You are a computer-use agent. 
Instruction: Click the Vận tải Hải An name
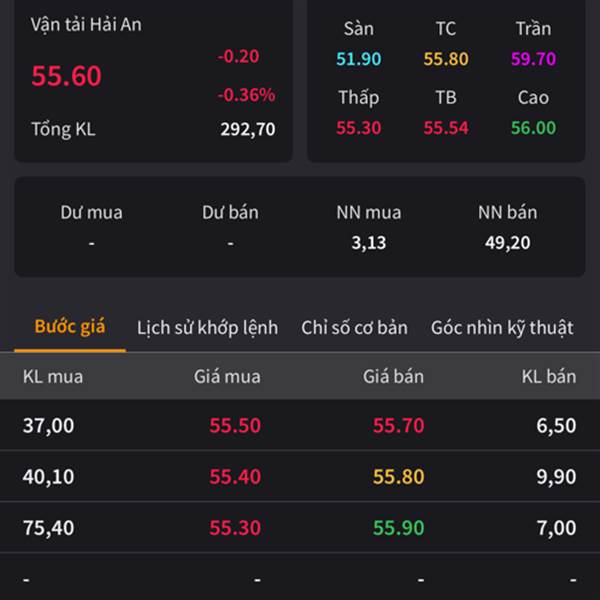[x=86, y=25]
